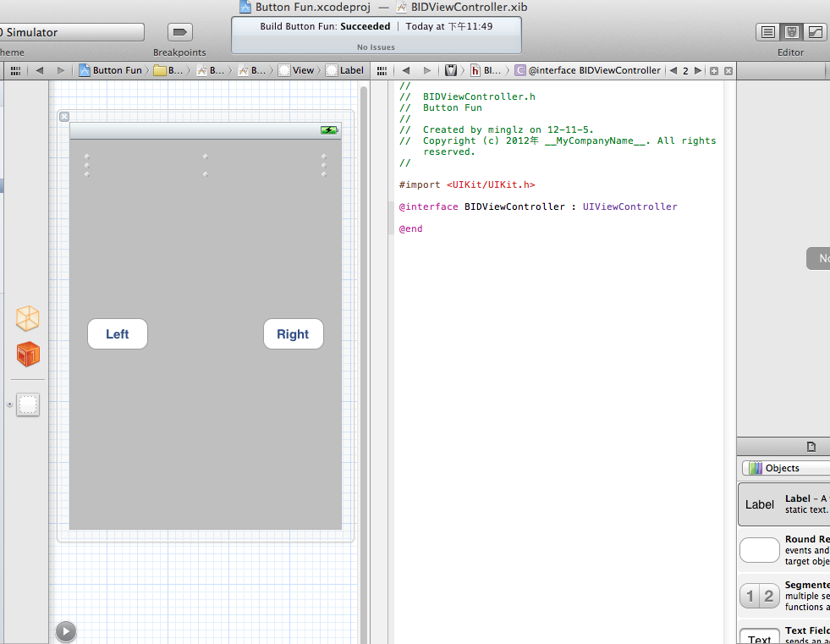Screen dimensions: 830x644
Task: Add a new assistant editor pane
Action: pyautogui.click(x=714, y=71)
